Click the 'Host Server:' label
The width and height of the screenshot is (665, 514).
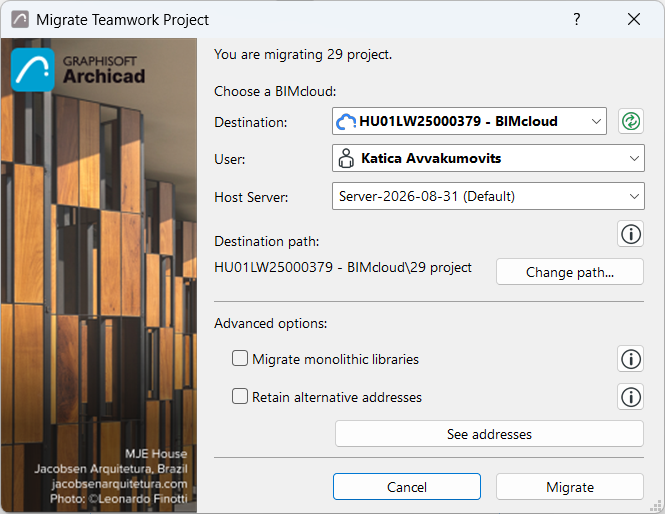tap(251, 197)
